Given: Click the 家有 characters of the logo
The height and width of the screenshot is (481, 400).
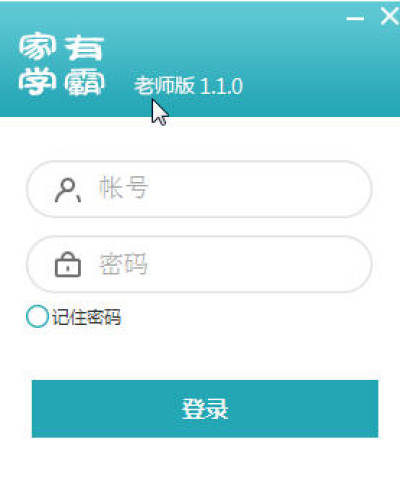Looking at the screenshot, I should 61,47.
